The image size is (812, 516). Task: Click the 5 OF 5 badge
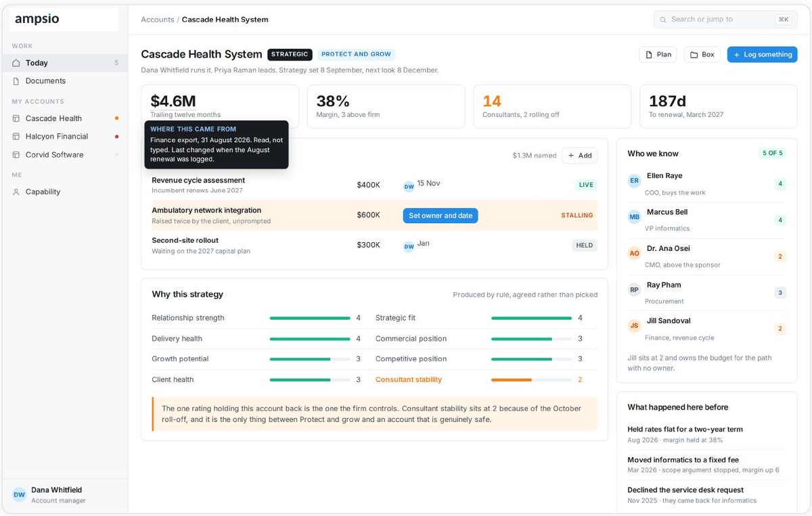(x=773, y=154)
